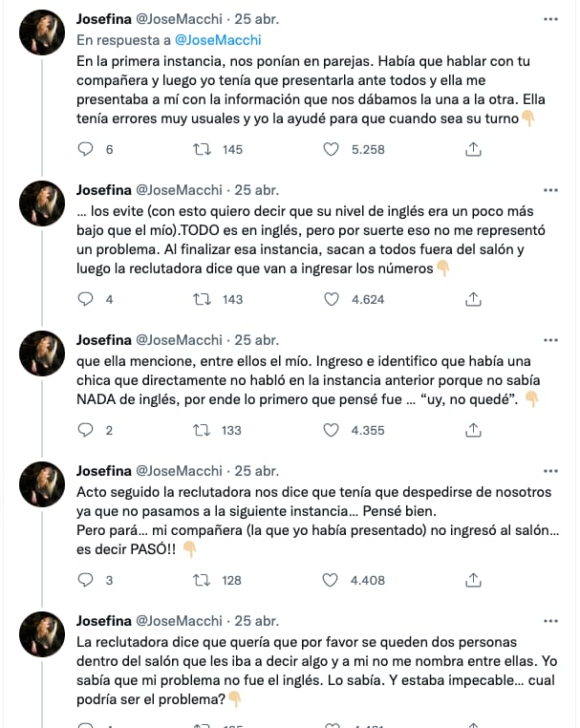Reply to the tweet with 6 replies
This screenshot has height=728, width=580.
[x=86, y=149]
